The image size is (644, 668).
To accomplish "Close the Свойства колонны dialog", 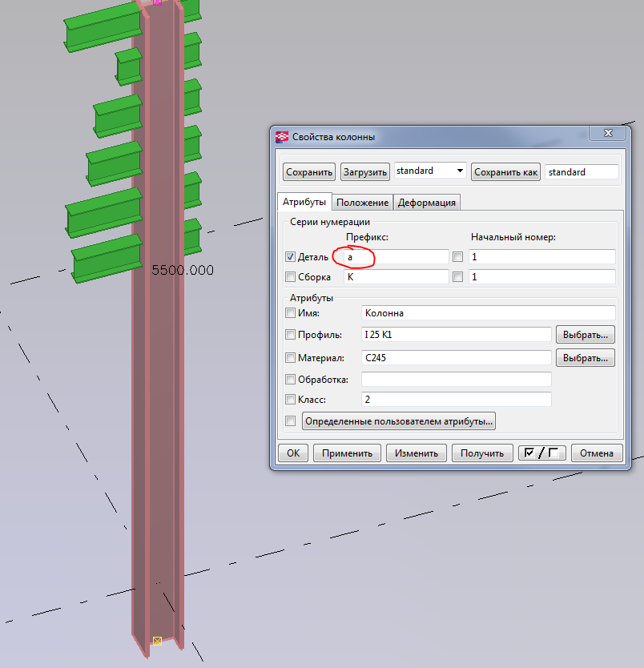I will pos(606,134).
